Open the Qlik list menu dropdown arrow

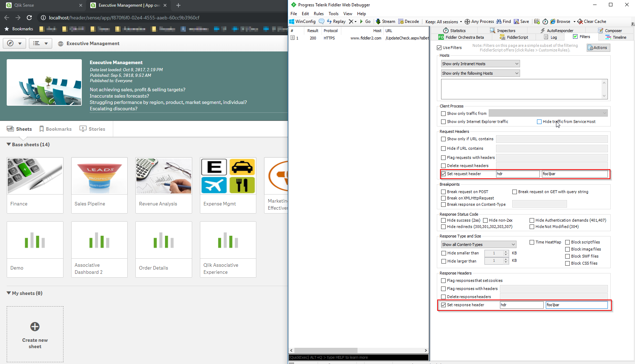[x=46, y=43]
